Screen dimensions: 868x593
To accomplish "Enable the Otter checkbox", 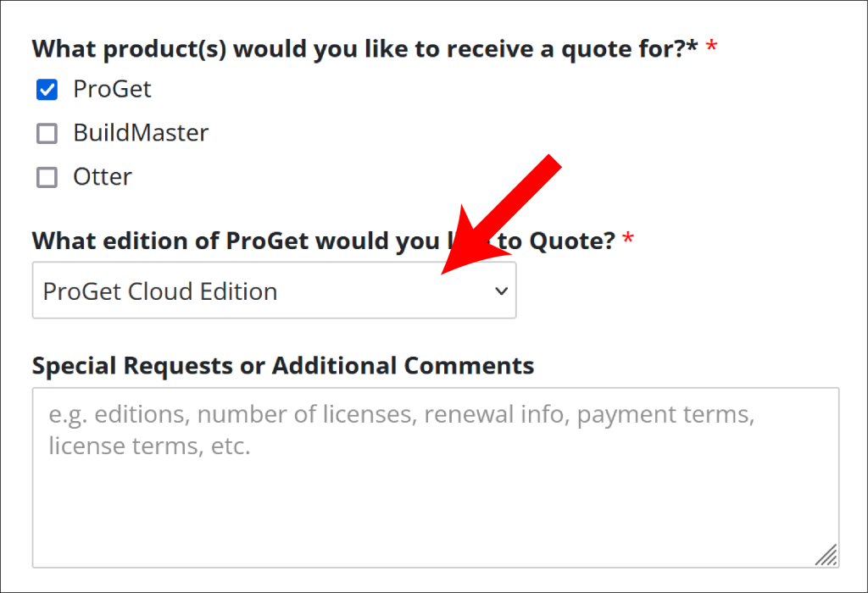I will (47, 177).
